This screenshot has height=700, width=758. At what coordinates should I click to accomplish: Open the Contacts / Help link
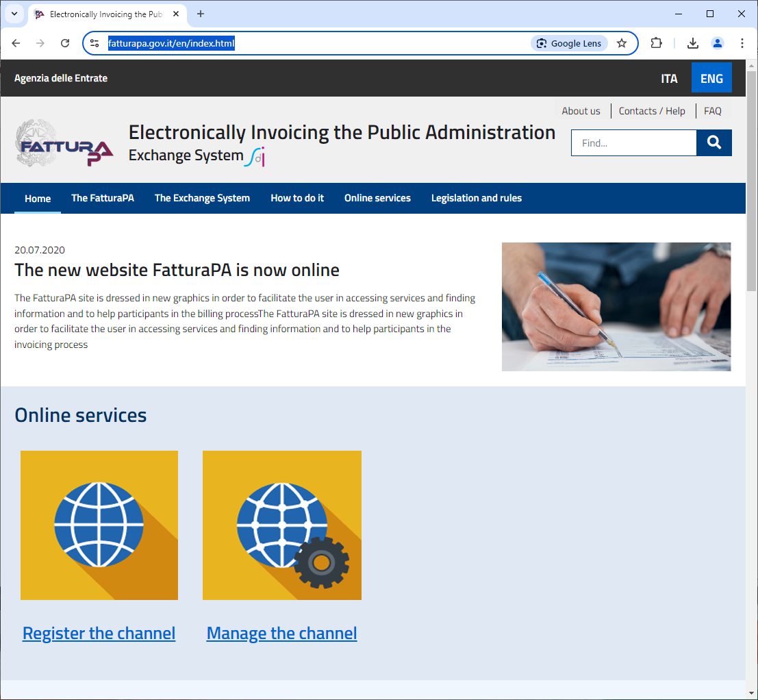[651, 110]
